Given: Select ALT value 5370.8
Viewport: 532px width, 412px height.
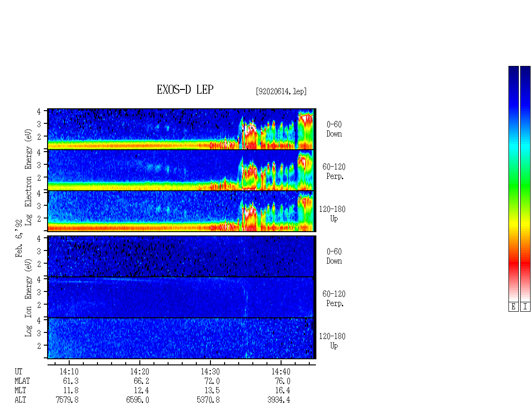Looking at the screenshot, I should 208,400.
